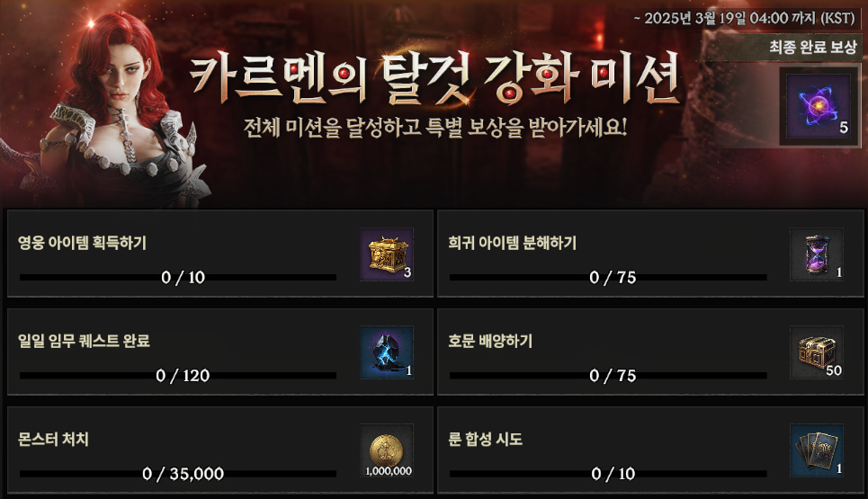Click the event deadline date text
The image size is (868, 499).
tap(745, 18)
